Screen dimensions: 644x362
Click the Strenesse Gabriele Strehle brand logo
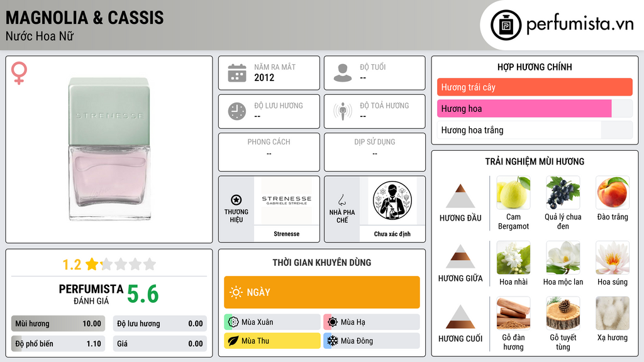click(x=287, y=200)
